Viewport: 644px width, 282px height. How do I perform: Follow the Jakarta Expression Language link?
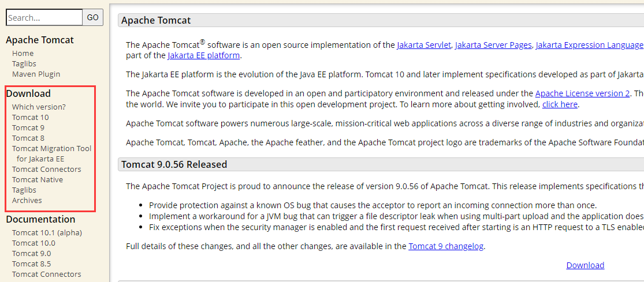point(590,45)
